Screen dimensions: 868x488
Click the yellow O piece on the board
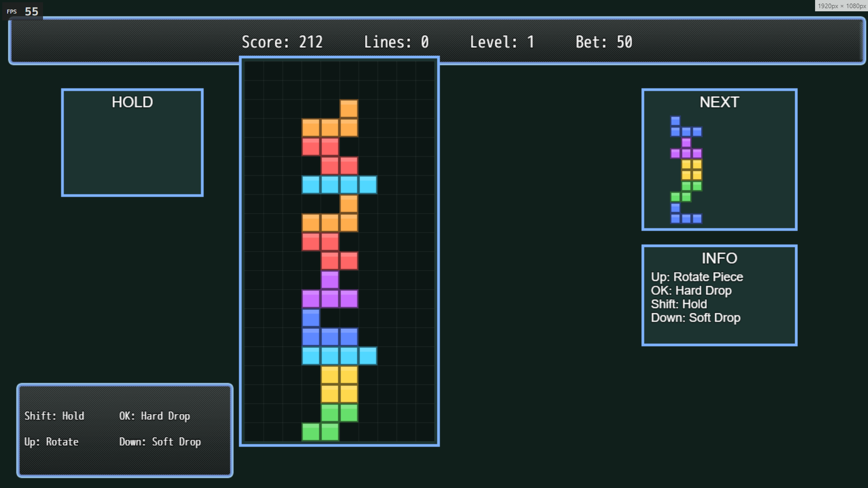[x=339, y=384]
